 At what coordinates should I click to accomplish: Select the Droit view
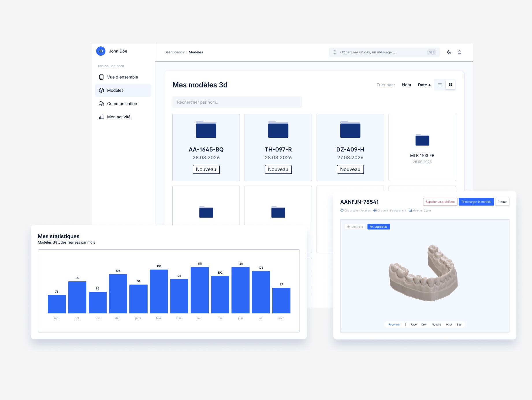point(424,325)
